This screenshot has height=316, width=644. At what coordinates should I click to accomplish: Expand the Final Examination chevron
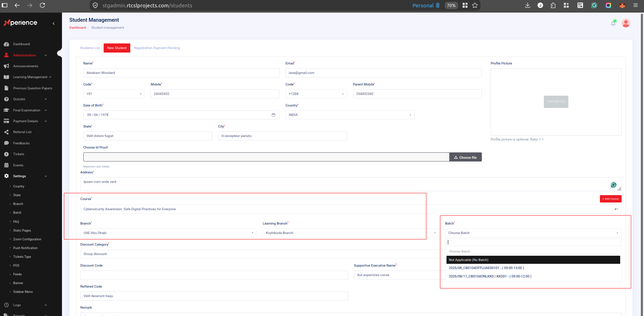click(x=46, y=110)
